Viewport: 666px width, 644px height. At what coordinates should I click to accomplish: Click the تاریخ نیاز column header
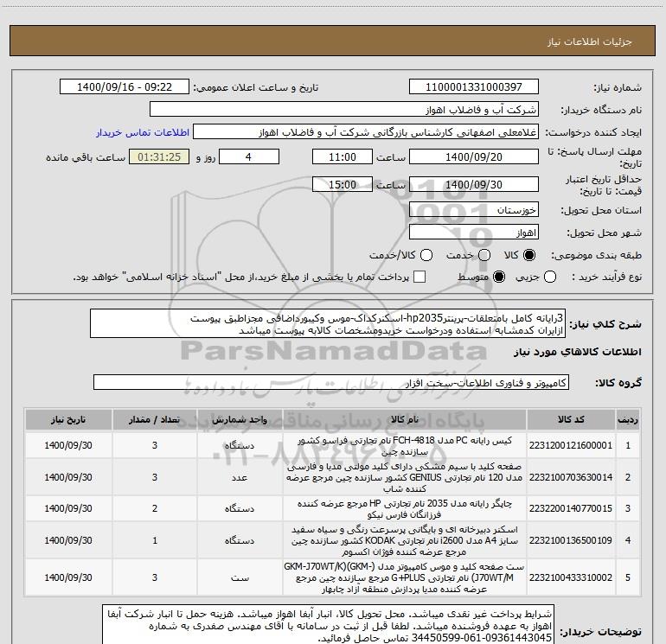(x=68, y=419)
